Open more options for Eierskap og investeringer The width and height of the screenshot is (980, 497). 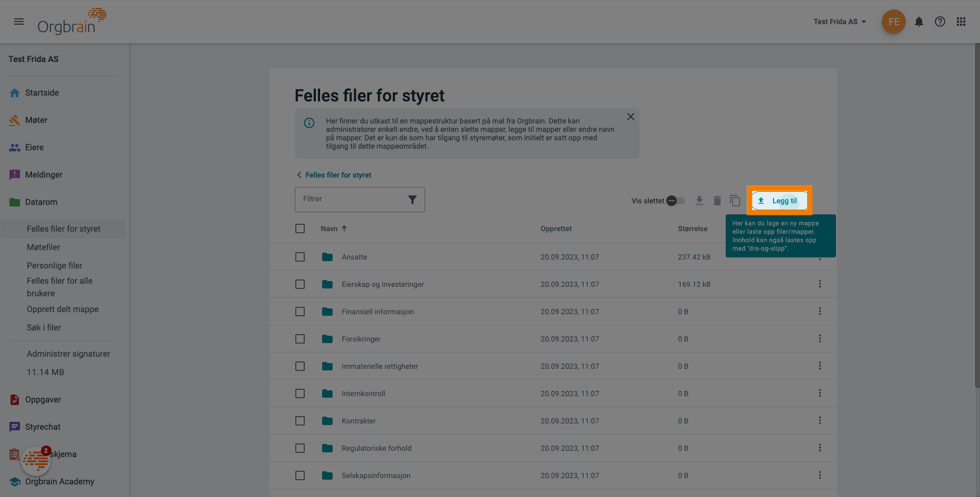(x=820, y=284)
